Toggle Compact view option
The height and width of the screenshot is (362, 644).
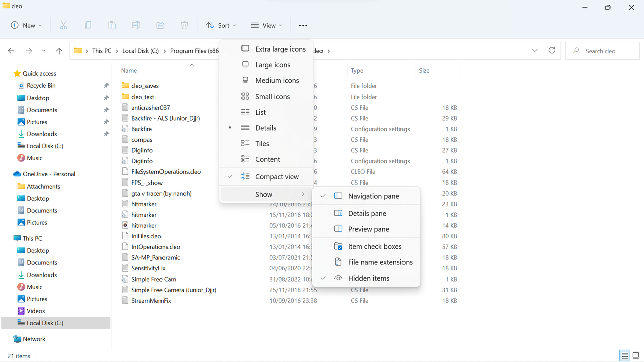pos(267,177)
